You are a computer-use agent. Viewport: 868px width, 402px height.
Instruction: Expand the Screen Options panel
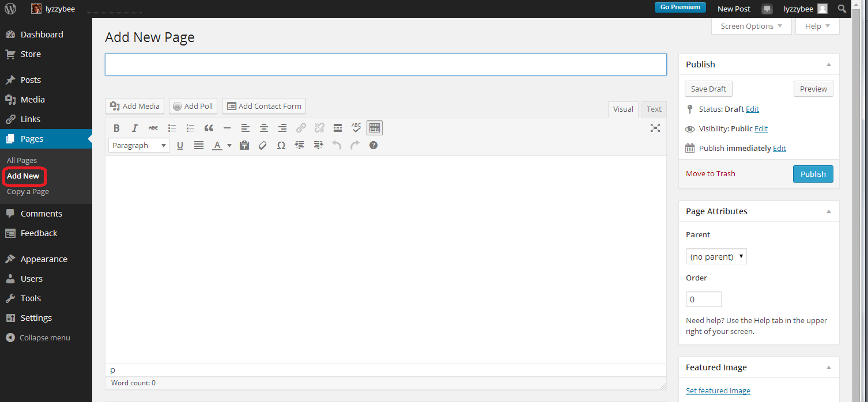pos(751,26)
